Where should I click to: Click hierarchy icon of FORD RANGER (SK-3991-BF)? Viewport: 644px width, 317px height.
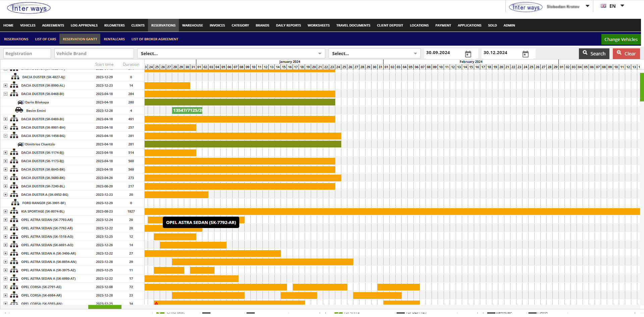tap(15, 202)
